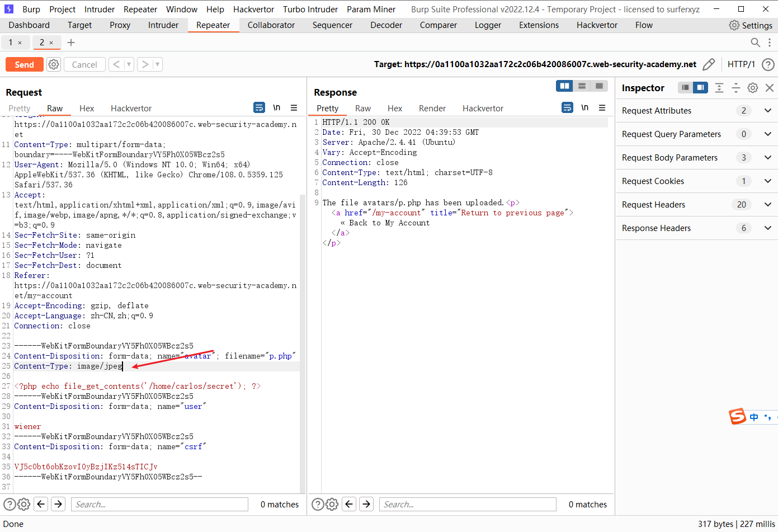
Task: Click the request search input field
Action: [x=159, y=504]
